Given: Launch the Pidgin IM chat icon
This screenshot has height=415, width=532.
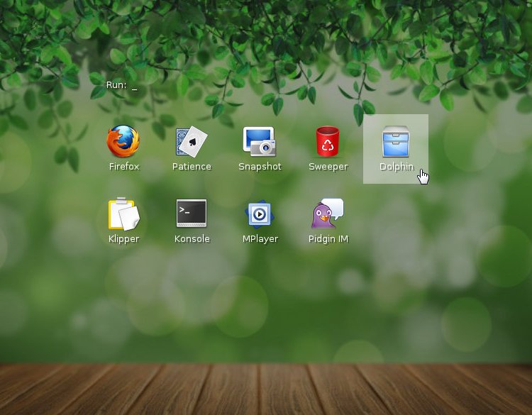Looking at the screenshot, I should tap(328, 214).
